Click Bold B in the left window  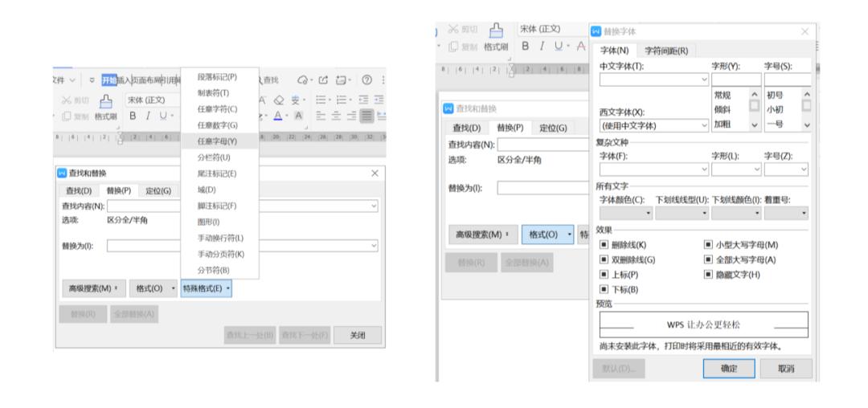(133, 116)
